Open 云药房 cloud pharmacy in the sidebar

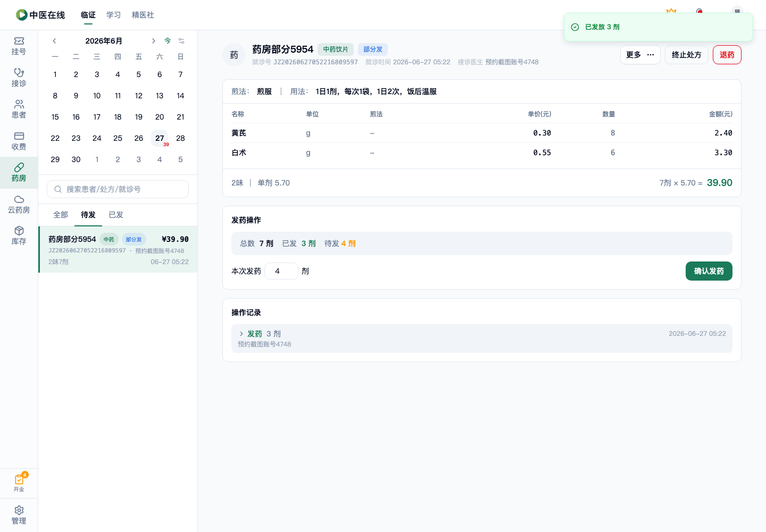(19, 204)
